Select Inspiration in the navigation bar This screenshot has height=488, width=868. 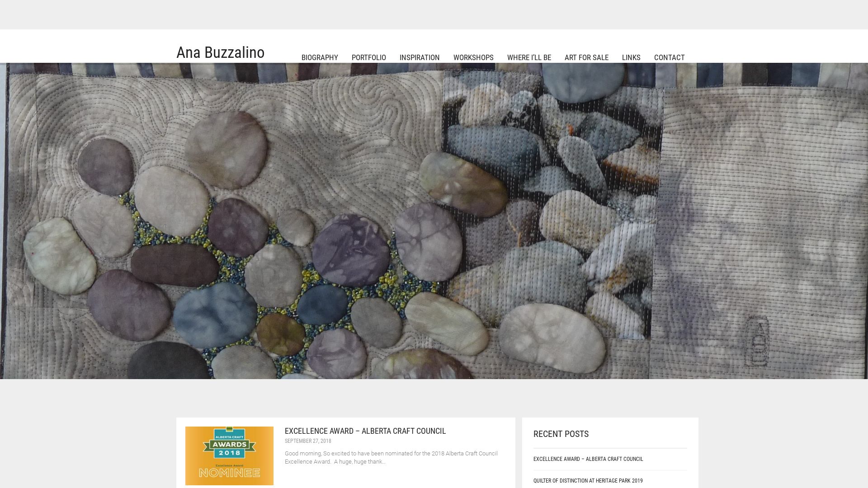coord(419,57)
